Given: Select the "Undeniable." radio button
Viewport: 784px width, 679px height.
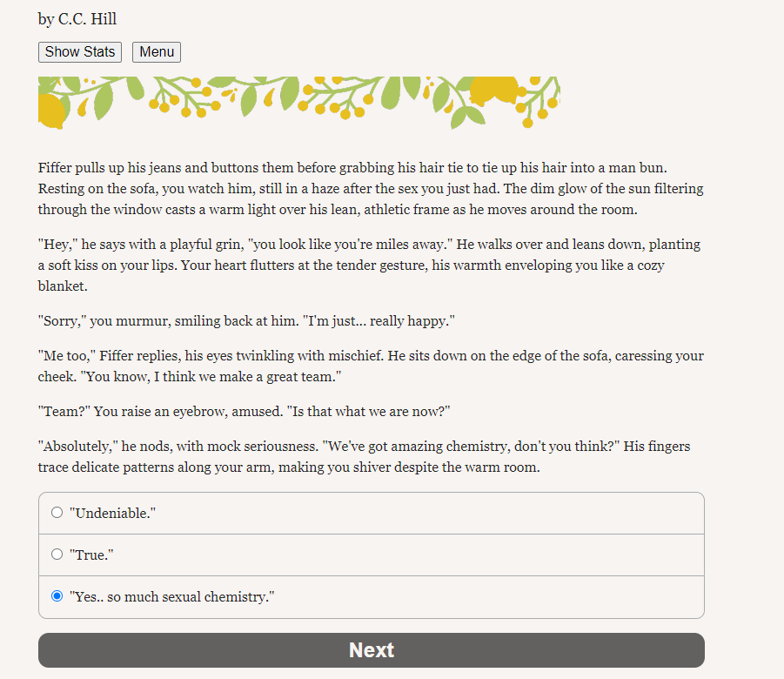Looking at the screenshot, I should click(x=57, y=513).
